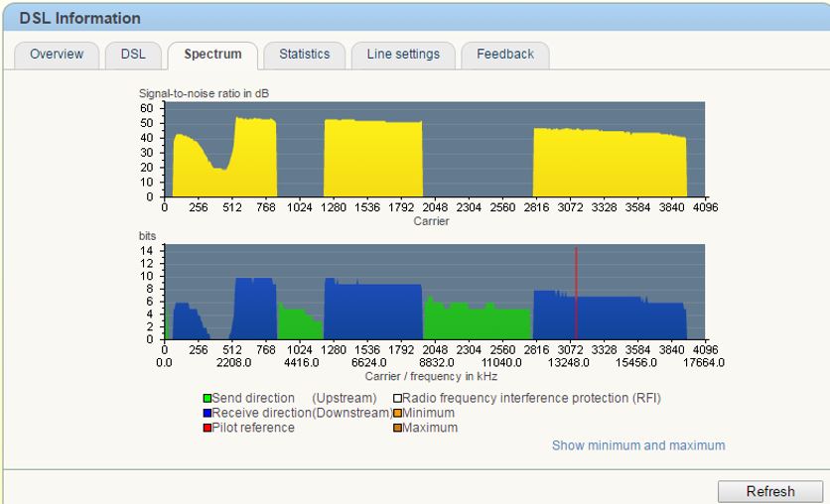
Task: Click the blue downstream block above carrier 1536
Action: 373,313
